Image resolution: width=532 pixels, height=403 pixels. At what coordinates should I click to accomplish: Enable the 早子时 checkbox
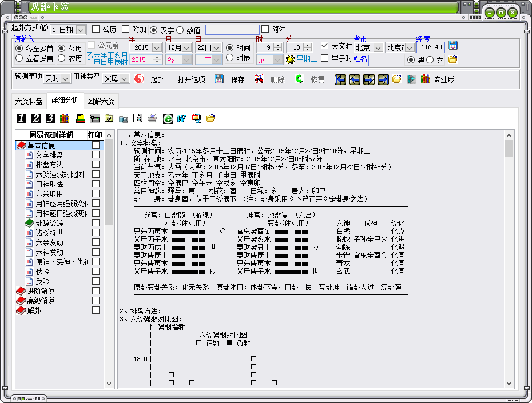[x=325, y=58]
